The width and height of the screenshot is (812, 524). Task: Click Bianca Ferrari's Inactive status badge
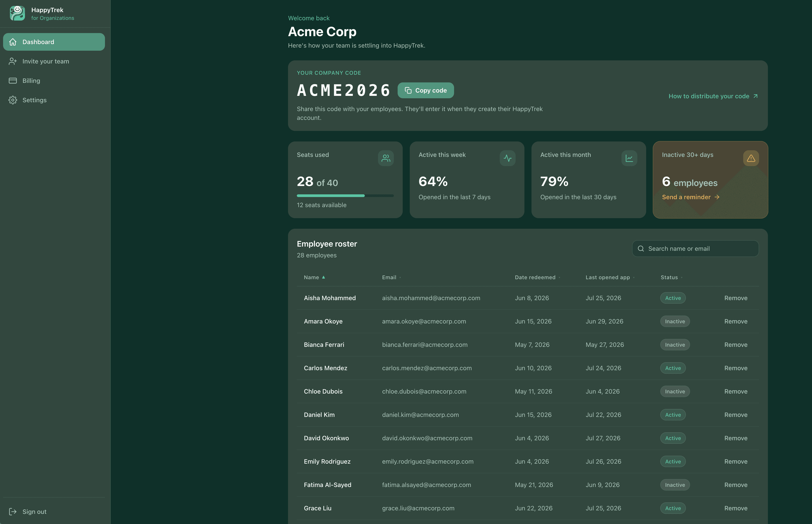click(x=675, y=345)
